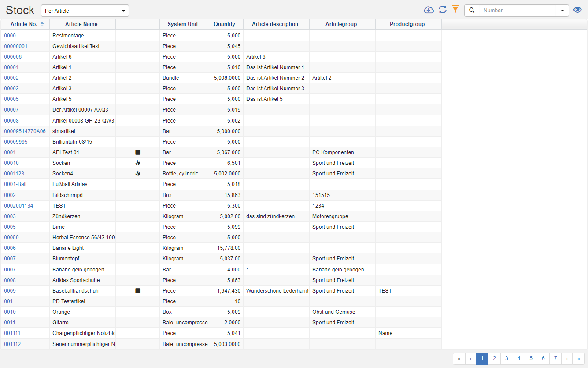588x368 pixels.
Task: Open article 0003 Zündkerzen link
Action: [10, 216]
